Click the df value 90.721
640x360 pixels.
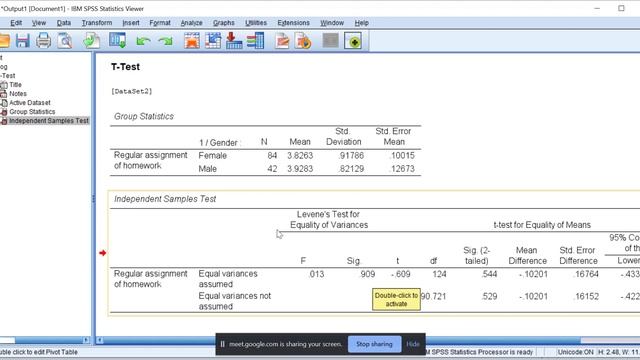(433, 296)
